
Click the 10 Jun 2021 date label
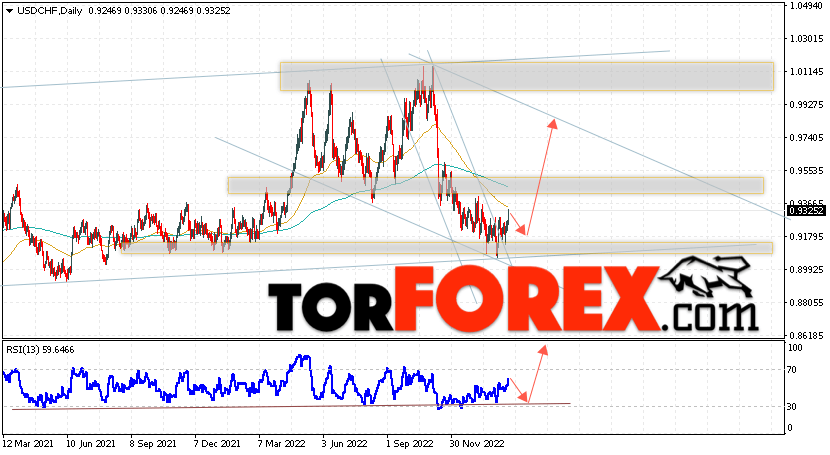91,443
